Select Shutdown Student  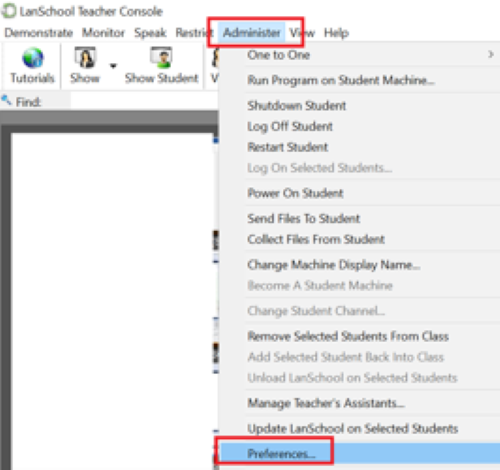(x=297, y=106)
